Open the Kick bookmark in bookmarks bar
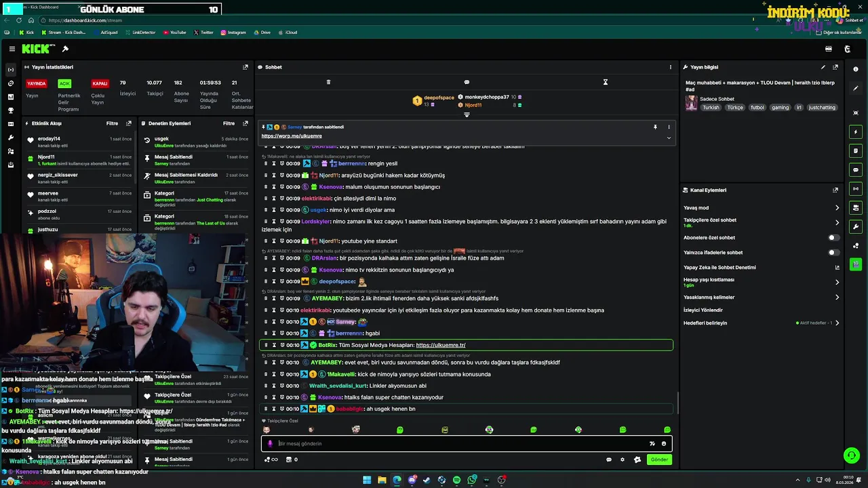 pyautogui.click(x=26, y=33)
